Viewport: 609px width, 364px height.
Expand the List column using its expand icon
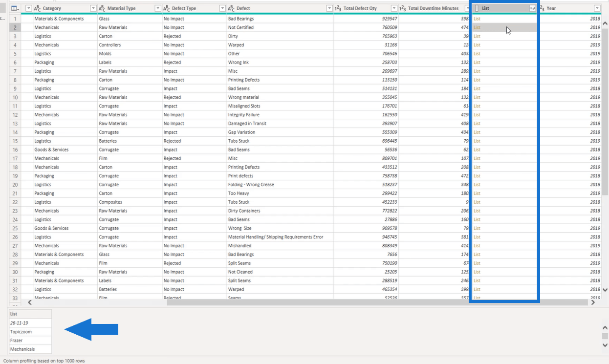tap(532, 8)
